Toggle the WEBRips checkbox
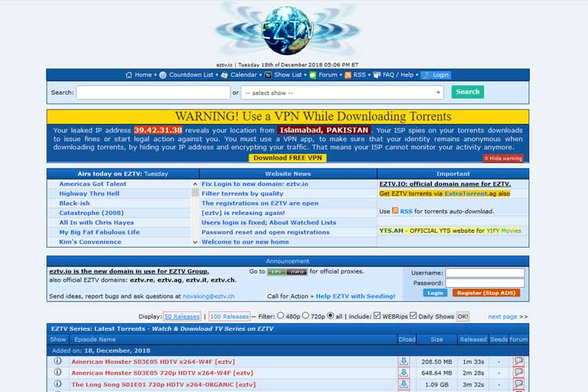This screenshot has height=392, width=588. click(x=377, y=315)
